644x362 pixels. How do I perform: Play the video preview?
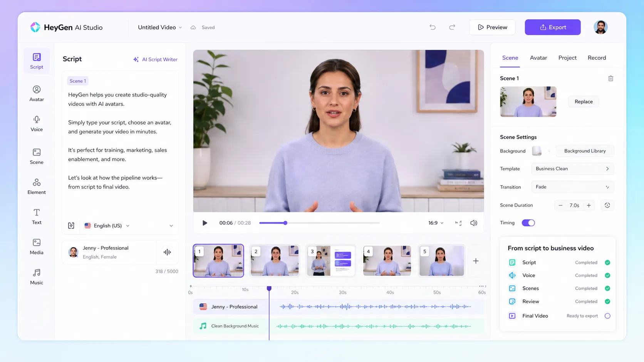click(205, 223)
